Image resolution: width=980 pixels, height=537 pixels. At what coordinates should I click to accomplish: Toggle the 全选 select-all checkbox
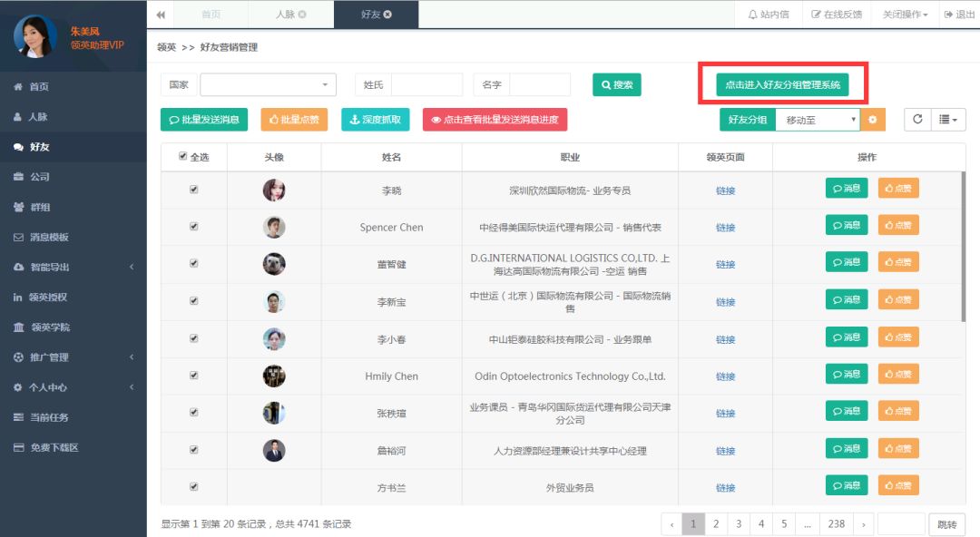click(x=181, y=156)
